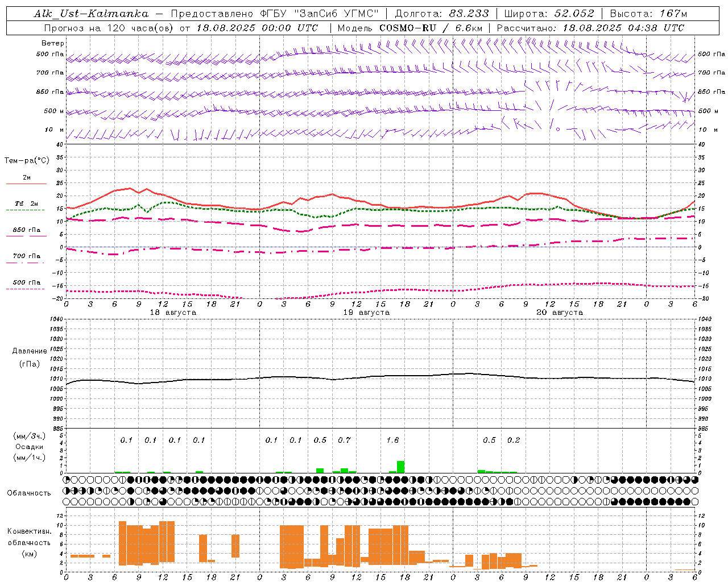728x582 pixels.
Task: Click the Ветер wind panel label
Action: pos(53,43)
